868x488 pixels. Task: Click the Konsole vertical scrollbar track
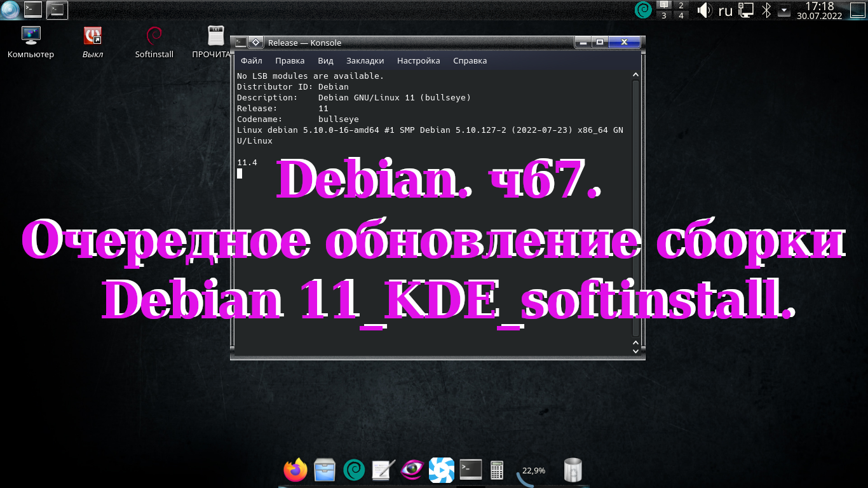point(636,208)
